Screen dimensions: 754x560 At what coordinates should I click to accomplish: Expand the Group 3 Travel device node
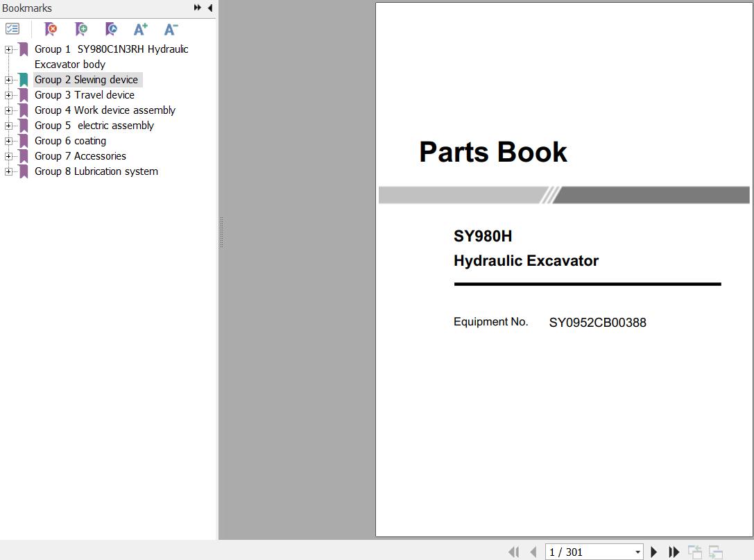click(x=8, y=95)
